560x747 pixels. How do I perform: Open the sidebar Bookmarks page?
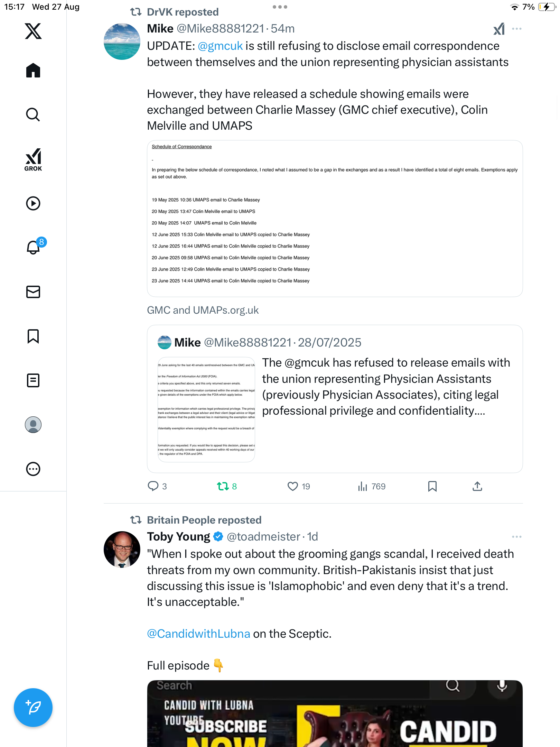tap(33, 336)
